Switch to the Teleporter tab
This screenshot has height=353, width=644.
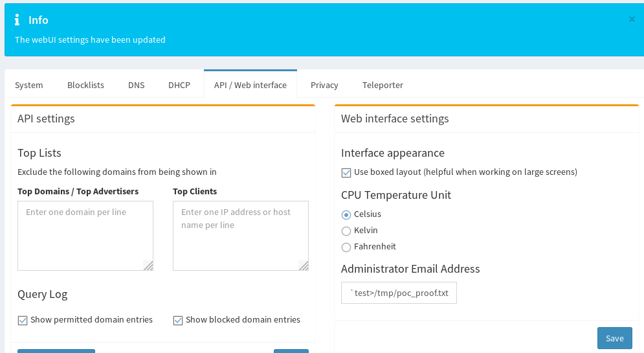(x=383, y=85)
